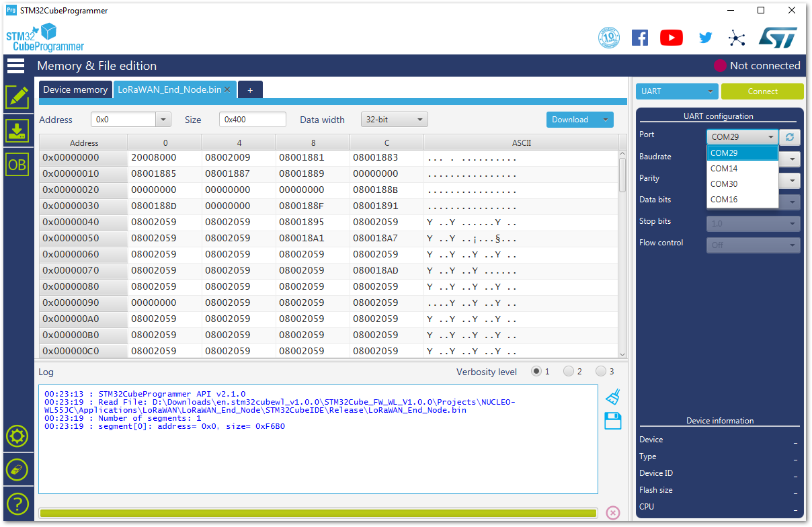Click the ST community network icon
Viewport: 812px width, 527px height.
tap(737, 38)
